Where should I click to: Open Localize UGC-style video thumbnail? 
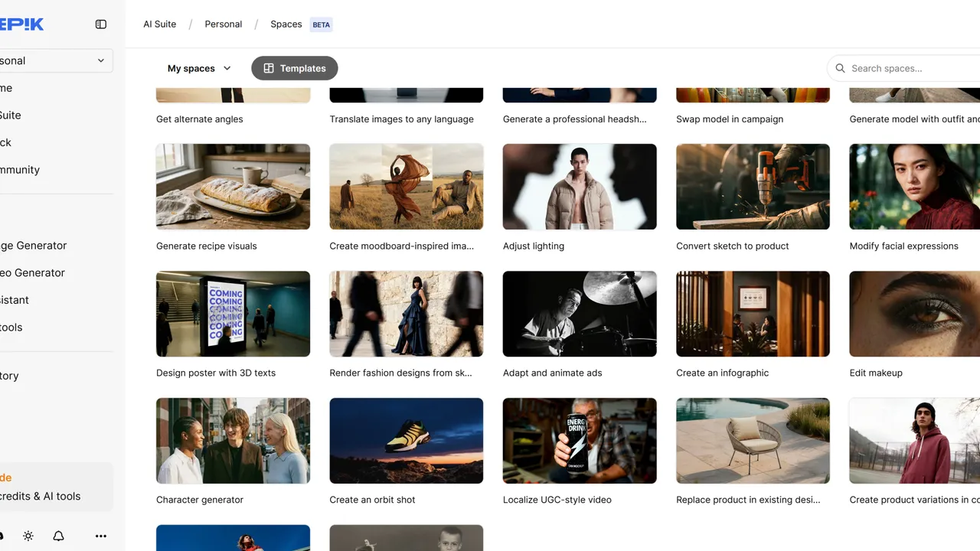coord(580,441)
